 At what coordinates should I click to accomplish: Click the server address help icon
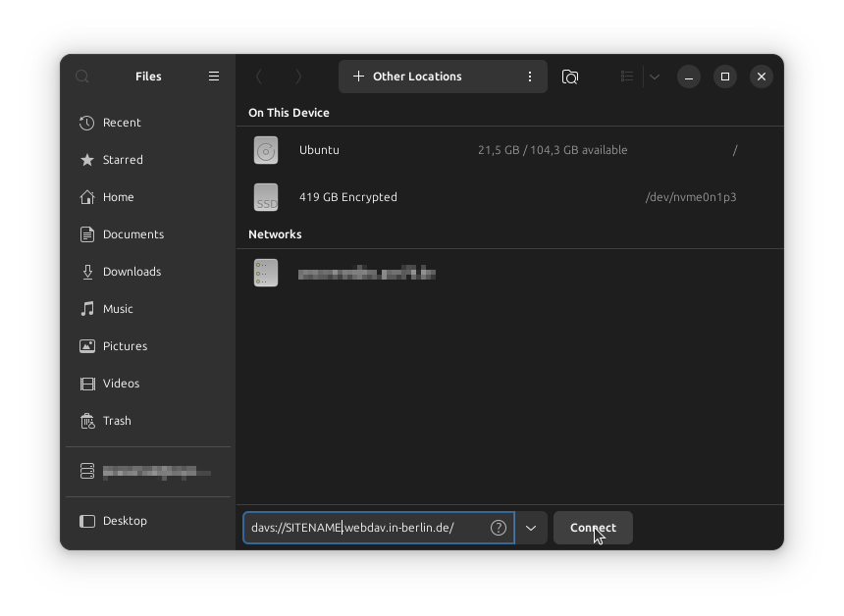coord(499,528)
